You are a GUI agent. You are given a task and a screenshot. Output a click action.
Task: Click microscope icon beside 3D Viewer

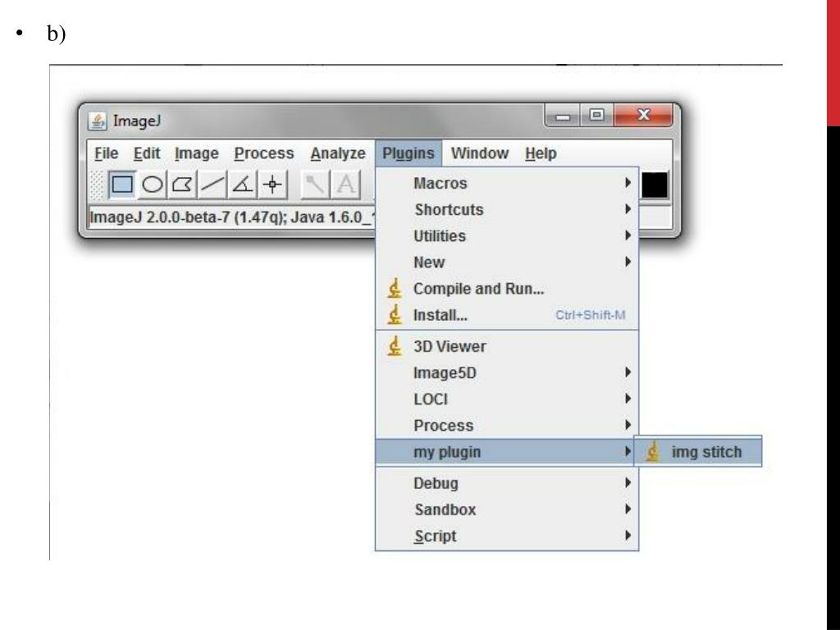(x=395, y=346)
